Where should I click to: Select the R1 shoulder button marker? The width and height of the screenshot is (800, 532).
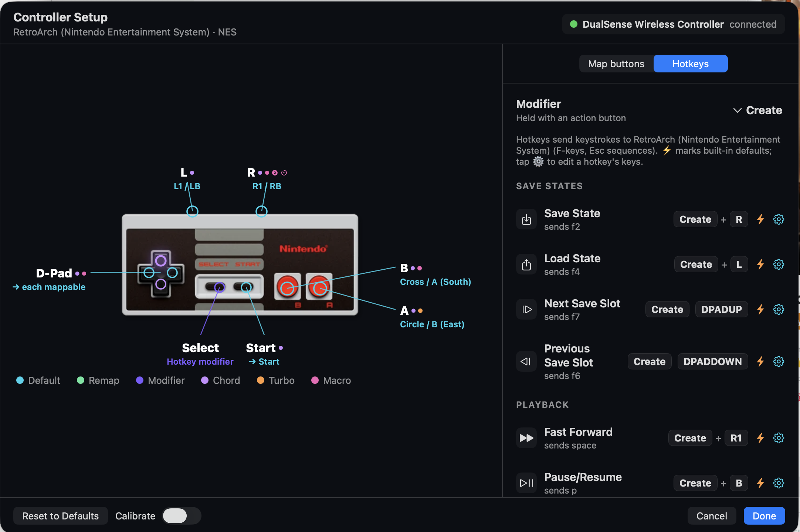click(x=261, y=211)
